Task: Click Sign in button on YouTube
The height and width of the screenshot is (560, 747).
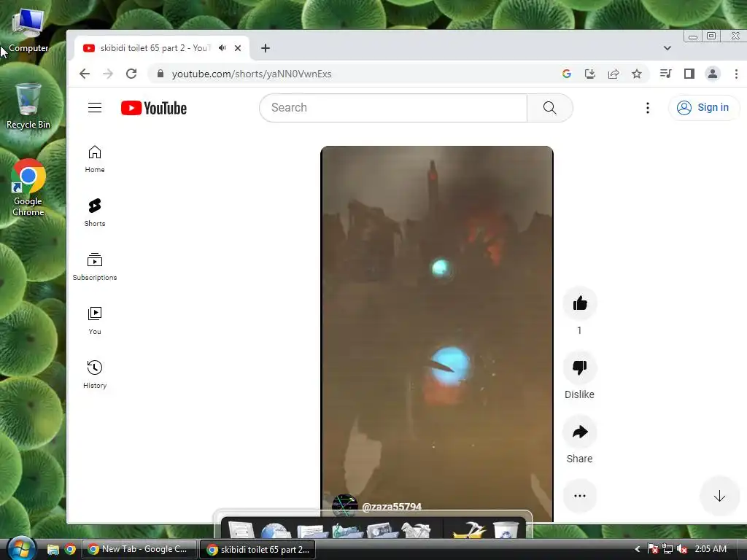Action: point(704,108)
